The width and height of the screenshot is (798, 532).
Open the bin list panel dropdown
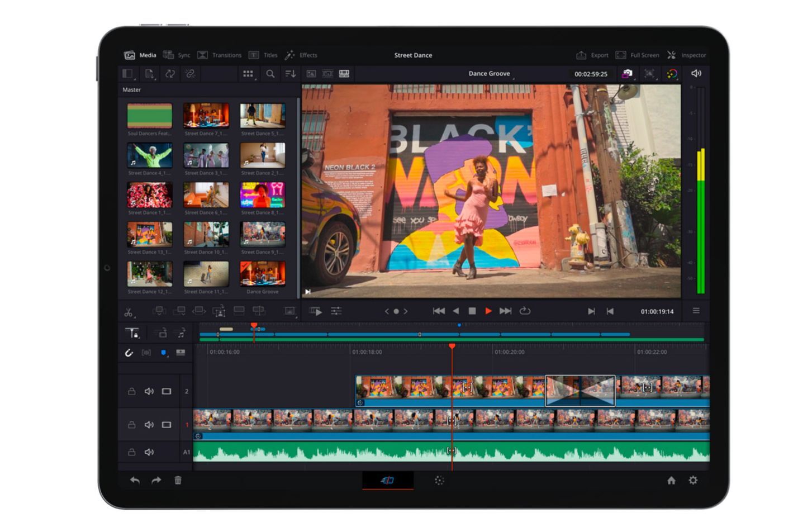(129, 74)
